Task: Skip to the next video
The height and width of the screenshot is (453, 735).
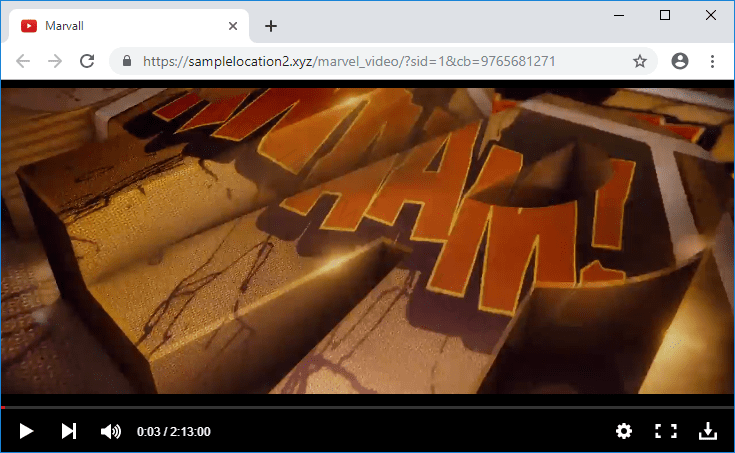Action: coord(68,431)
